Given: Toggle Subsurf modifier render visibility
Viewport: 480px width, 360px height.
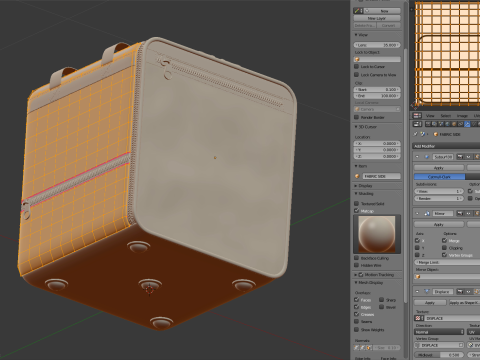Looking at the screenshot, I should (460, 157).
